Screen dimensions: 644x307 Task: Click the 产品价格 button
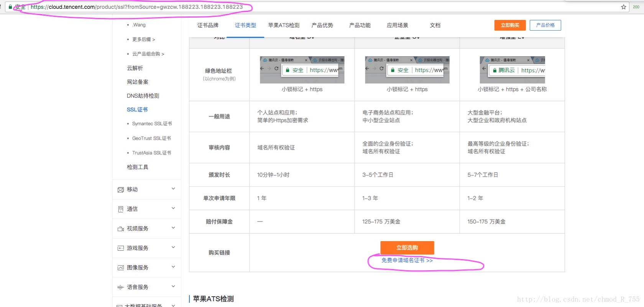(545, 25)
